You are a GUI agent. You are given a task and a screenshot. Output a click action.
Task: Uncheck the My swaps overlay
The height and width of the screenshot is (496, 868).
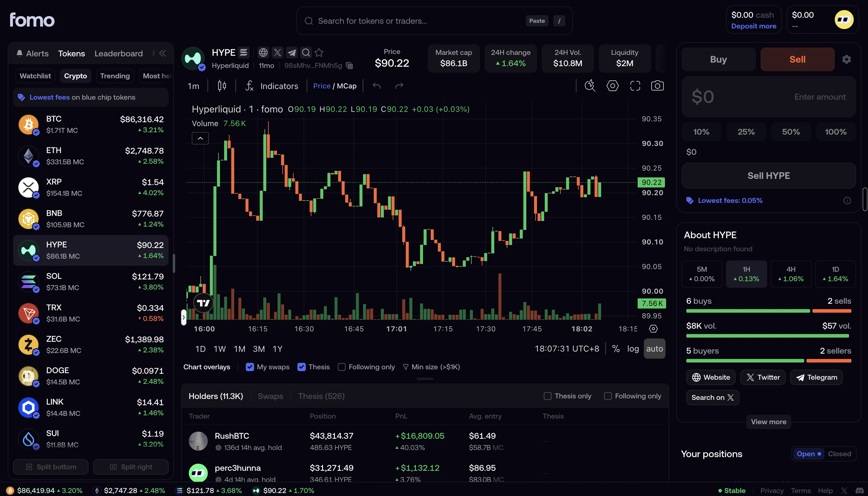tap(250, 367)
